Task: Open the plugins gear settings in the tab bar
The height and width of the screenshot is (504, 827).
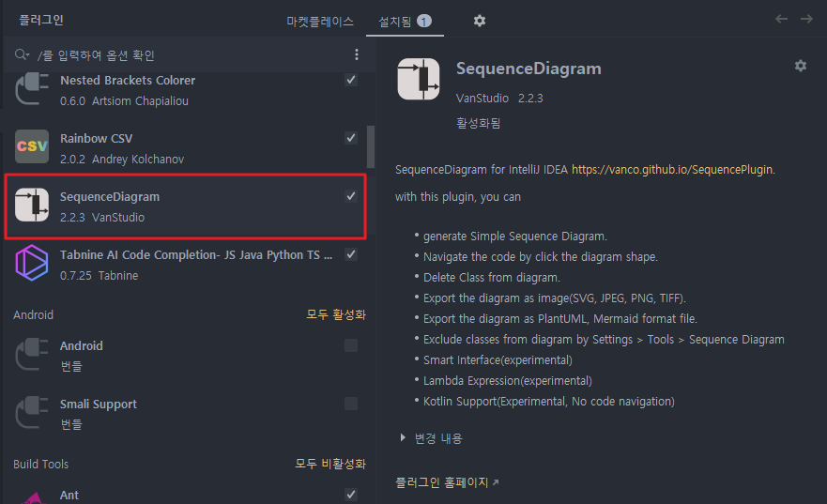Action: (479, 21)
